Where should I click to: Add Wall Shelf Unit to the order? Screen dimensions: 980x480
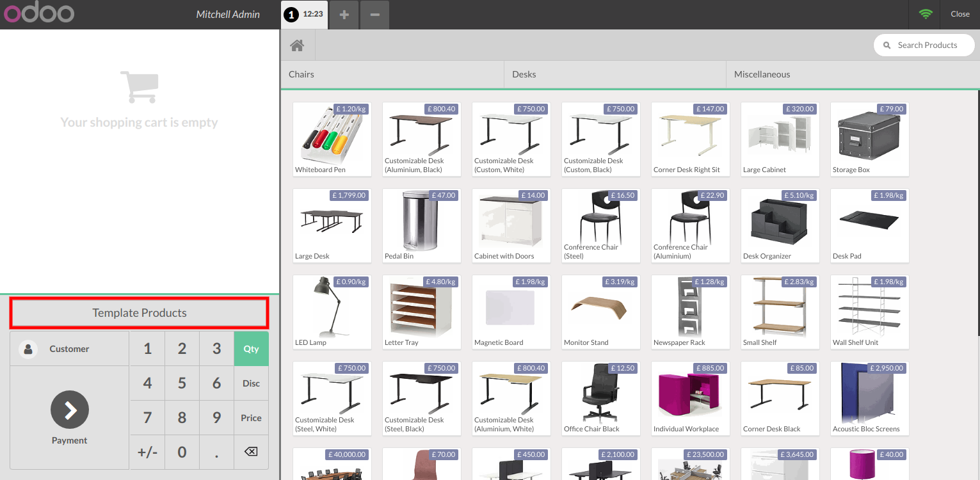pyautogui.click(x=870, y=312)
